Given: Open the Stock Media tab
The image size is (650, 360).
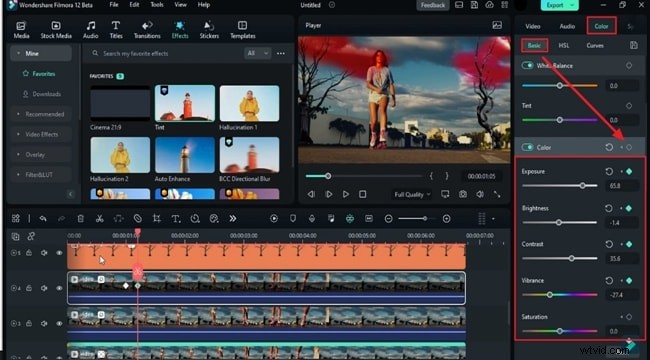Looking at the screenshot, I should coord(56,30).
